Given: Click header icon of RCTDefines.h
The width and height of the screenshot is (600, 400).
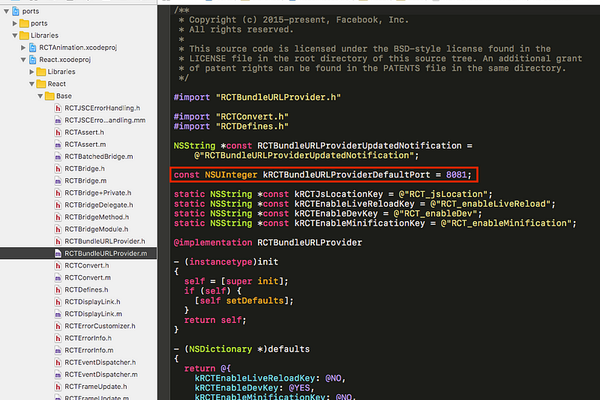Looking at the screenshot, I should (58, 290).
